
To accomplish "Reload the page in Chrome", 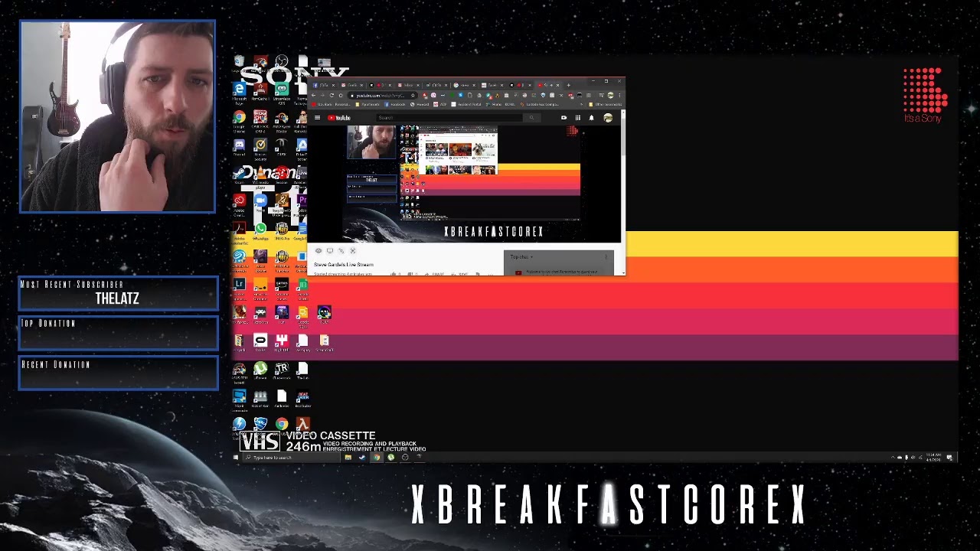I will point(332,95).
